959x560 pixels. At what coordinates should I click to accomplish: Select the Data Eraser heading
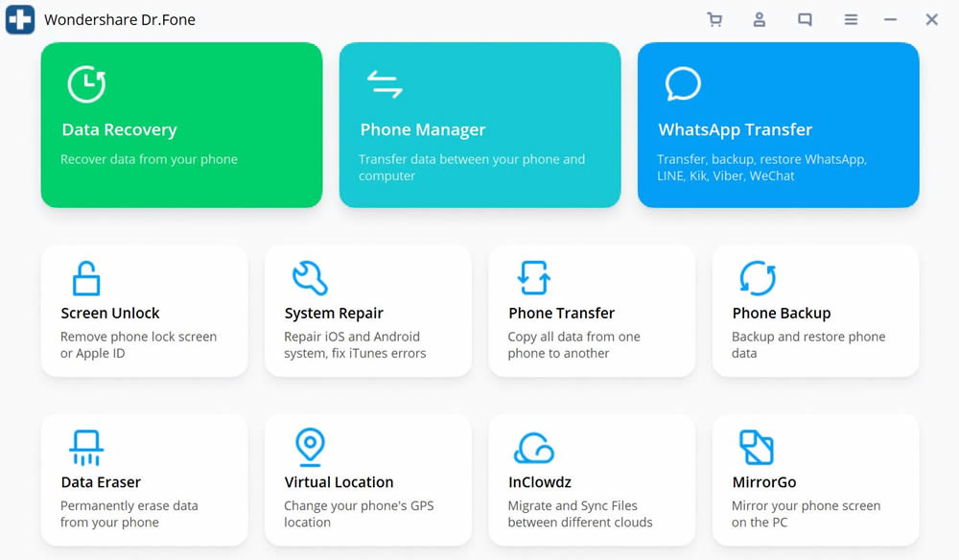(101, 482)
